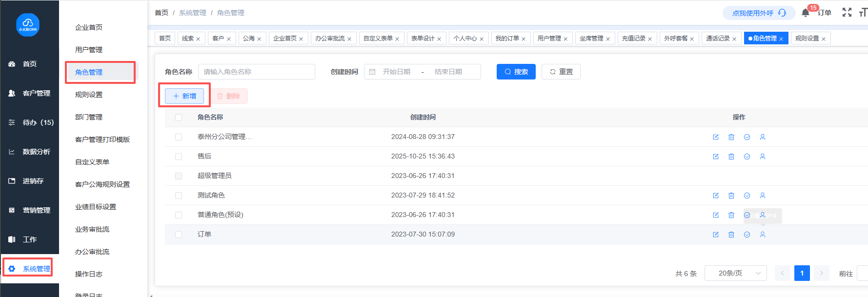868x297 pixels.
Task: Open 待办 (15) in left sidebar
Action: (x=29, y=122)
